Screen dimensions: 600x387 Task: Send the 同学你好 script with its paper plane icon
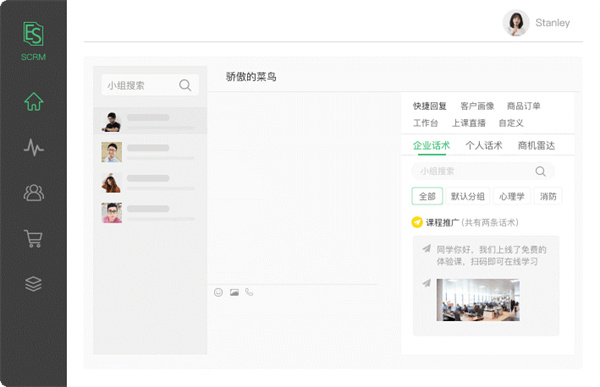coord(427,249)
